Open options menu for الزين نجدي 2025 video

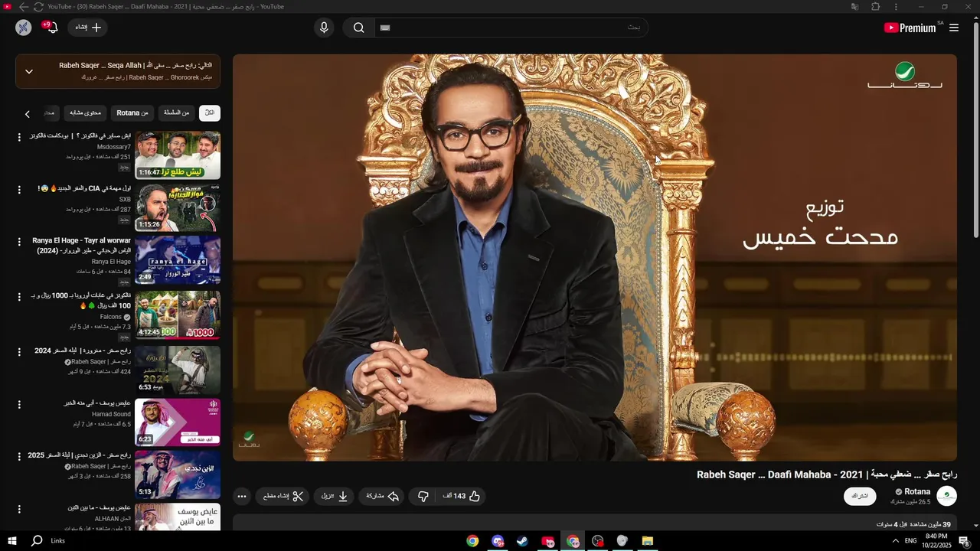click(20, 456)
